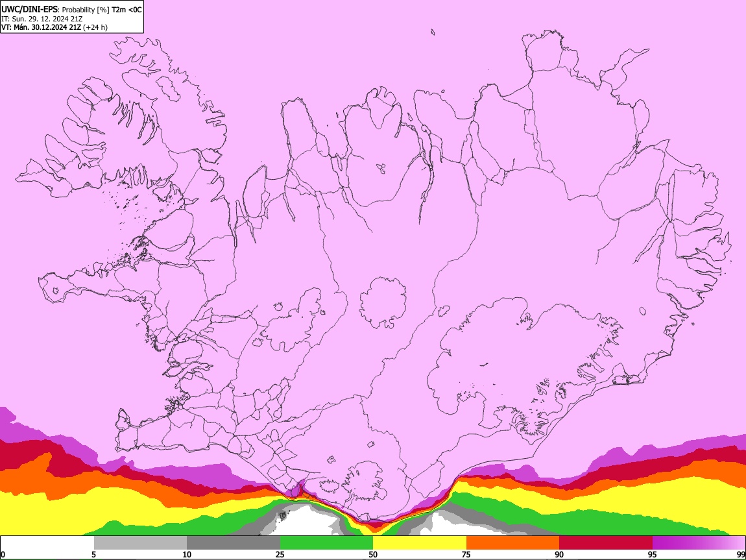The image size is (746, 560).
Task: Click the yellow 50–75% legend band
Action: point(420,543)
